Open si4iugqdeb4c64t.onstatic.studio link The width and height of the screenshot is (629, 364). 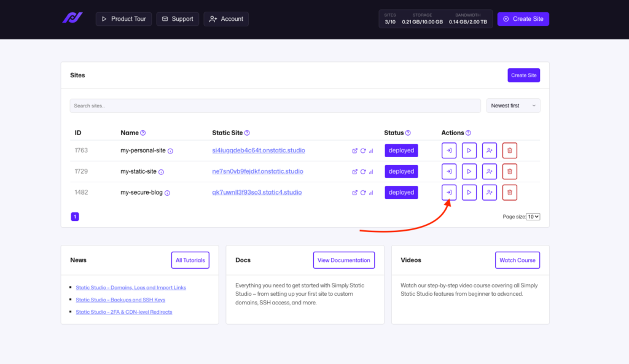click(x=259, y=150)
